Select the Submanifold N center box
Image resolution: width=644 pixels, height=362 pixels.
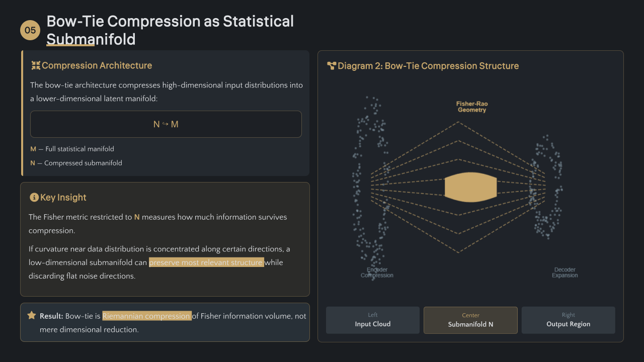[x=470, y=320]
